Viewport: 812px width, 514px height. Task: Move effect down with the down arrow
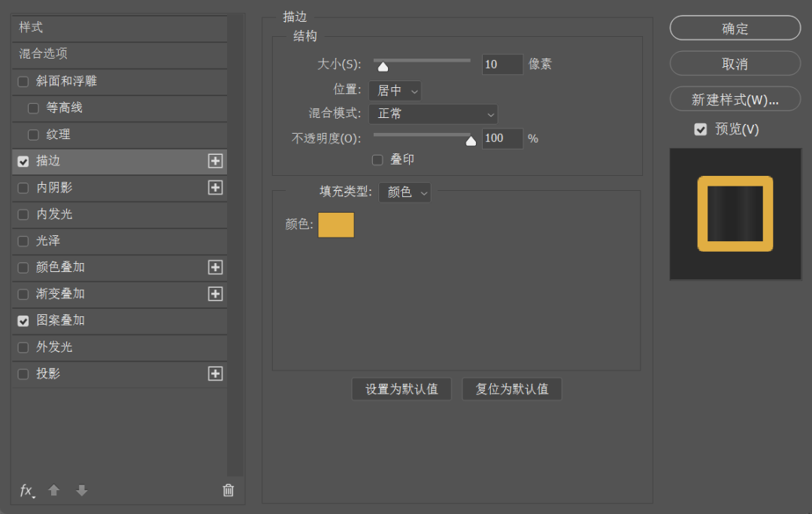pos(81,491)
